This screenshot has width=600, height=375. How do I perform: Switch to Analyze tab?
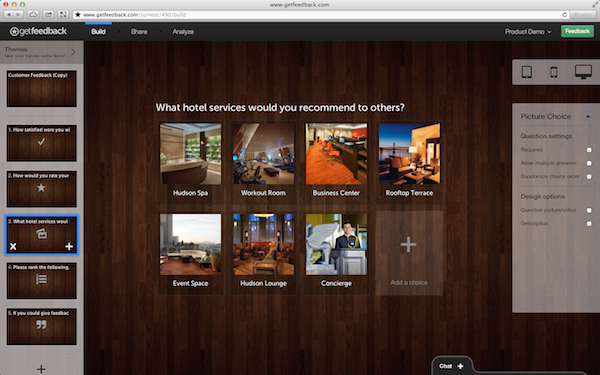[183, 32]
